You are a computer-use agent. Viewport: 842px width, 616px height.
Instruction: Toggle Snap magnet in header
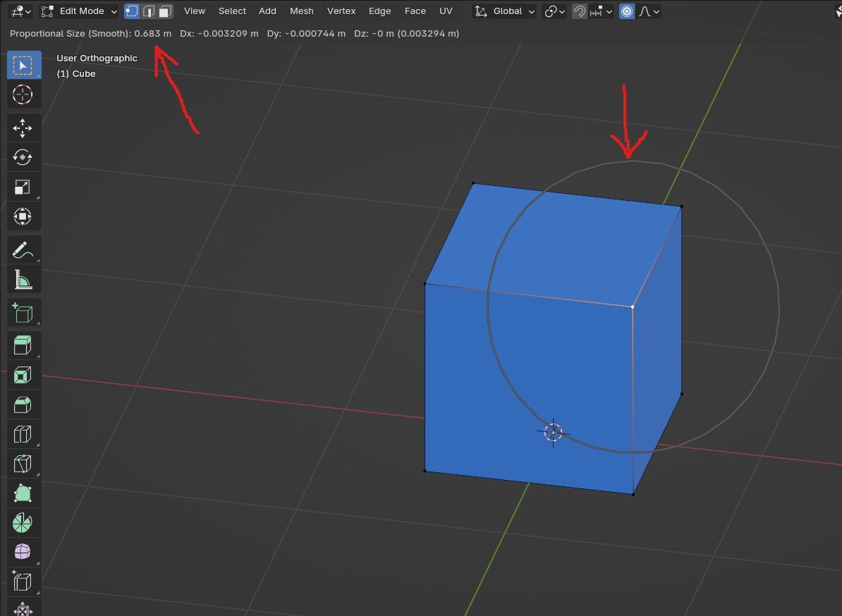tap(579, 11)
